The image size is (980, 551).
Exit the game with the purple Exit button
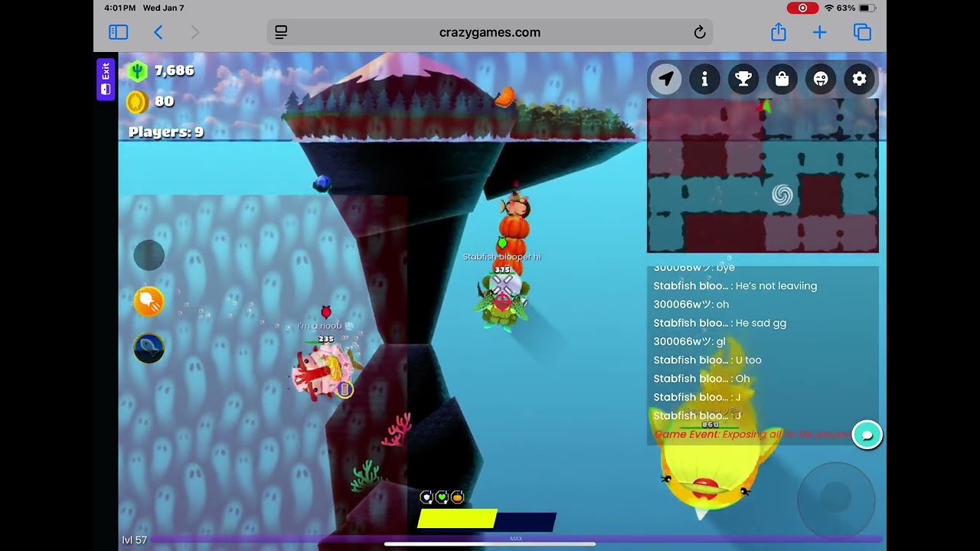pyautogui.click(x=106, y=79)
